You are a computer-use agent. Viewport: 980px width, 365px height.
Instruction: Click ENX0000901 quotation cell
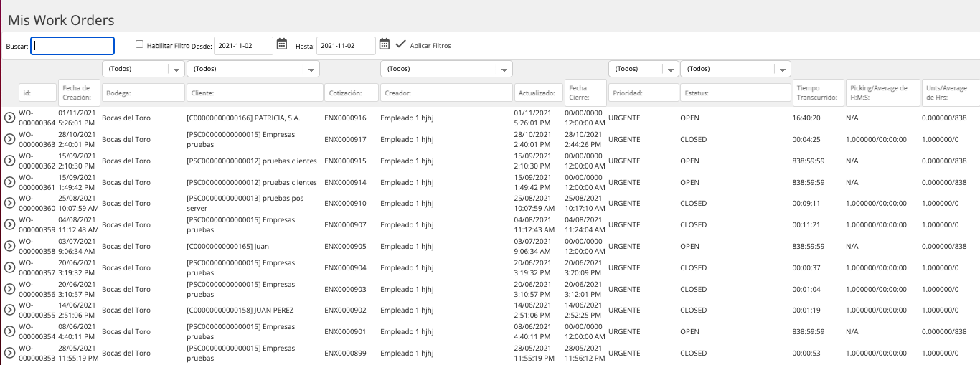[345, 331]
